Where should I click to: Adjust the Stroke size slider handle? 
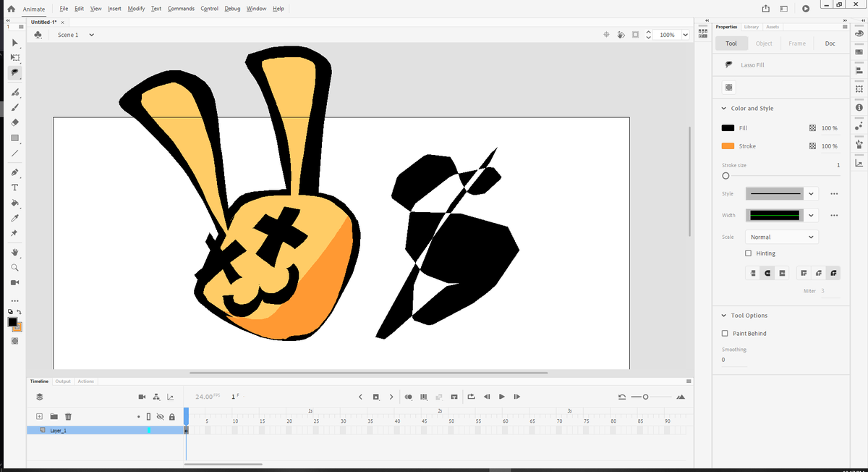[726, 176]
